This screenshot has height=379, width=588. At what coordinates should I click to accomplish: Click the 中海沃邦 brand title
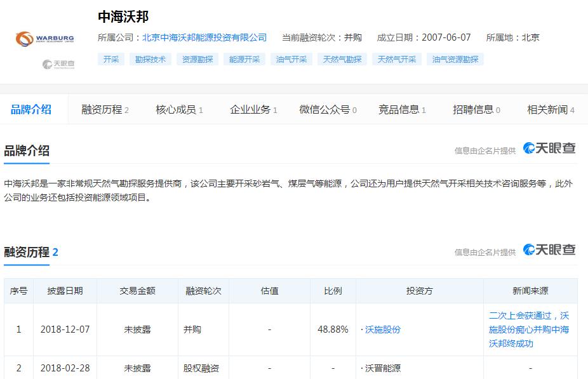tap(123, 17)
